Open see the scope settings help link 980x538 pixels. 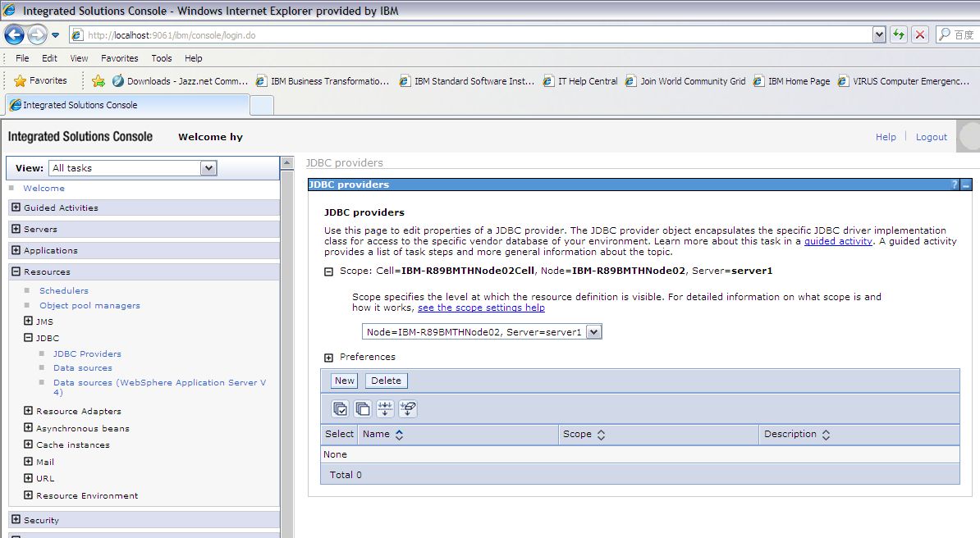tap(481, 308)
